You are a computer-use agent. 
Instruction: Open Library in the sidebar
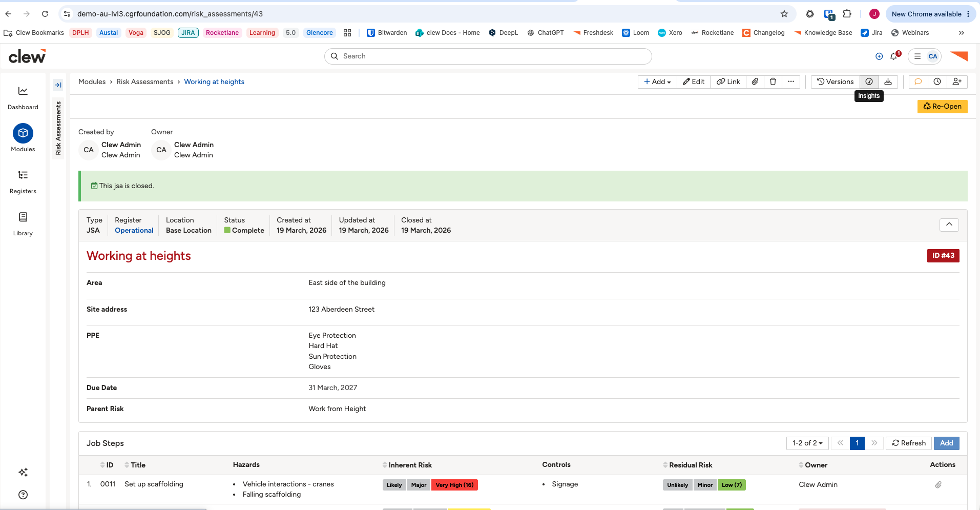pos(23,224)
